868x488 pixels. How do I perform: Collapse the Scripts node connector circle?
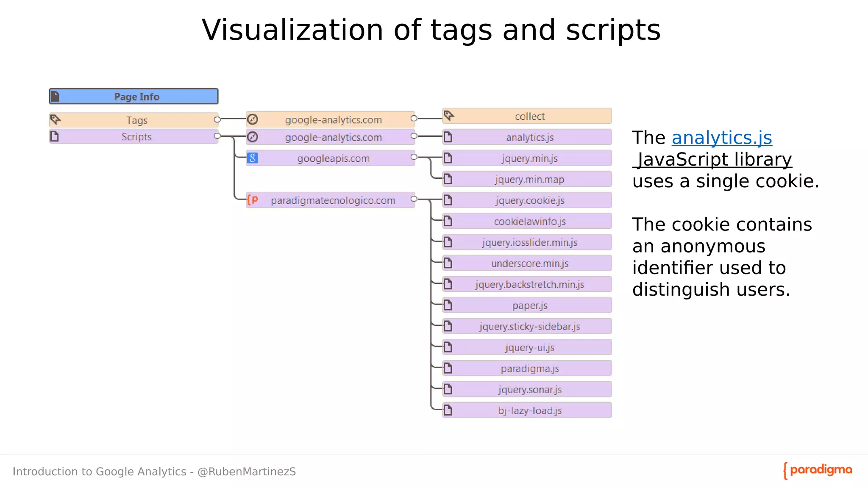click(217, 136)
